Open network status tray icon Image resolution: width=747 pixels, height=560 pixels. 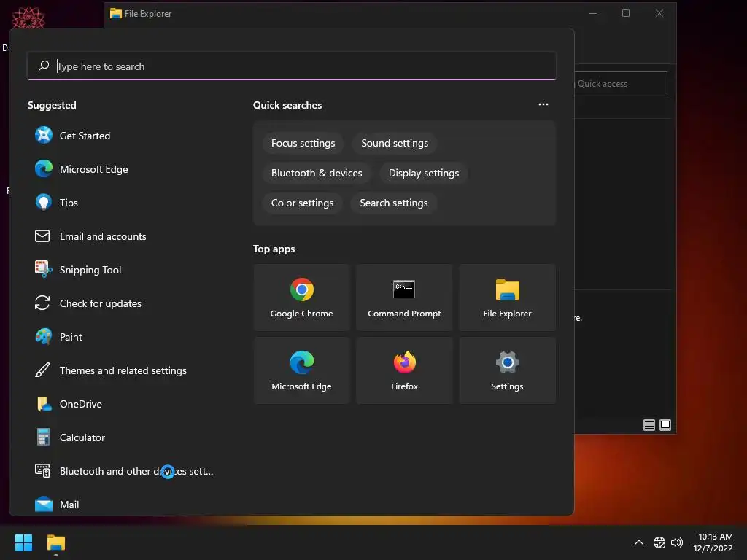pos(659,542)
